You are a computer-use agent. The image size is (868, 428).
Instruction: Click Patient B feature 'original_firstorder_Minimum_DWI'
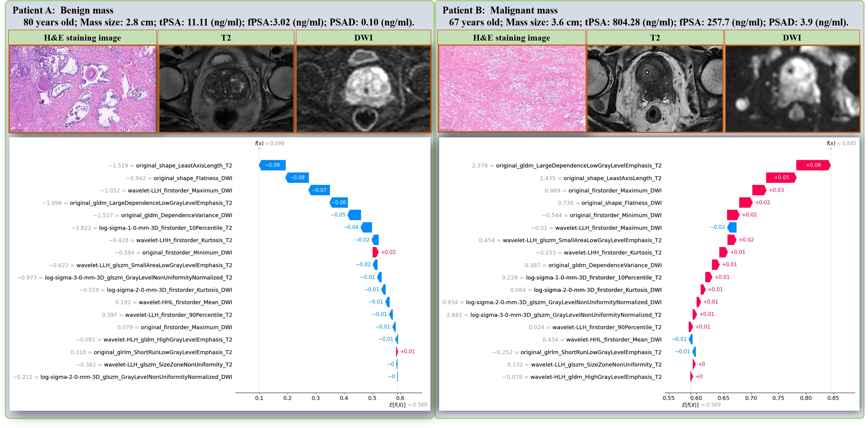(x=616, y=215)
